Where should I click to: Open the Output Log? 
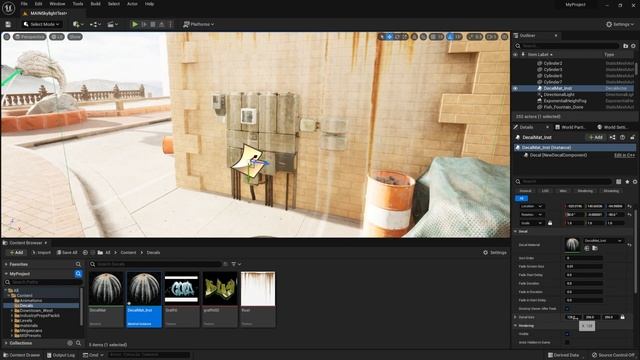(x=61, y=355)
